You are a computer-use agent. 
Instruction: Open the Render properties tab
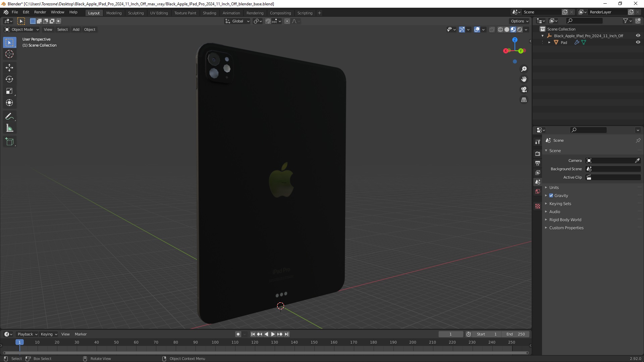(x=538, y=154)
